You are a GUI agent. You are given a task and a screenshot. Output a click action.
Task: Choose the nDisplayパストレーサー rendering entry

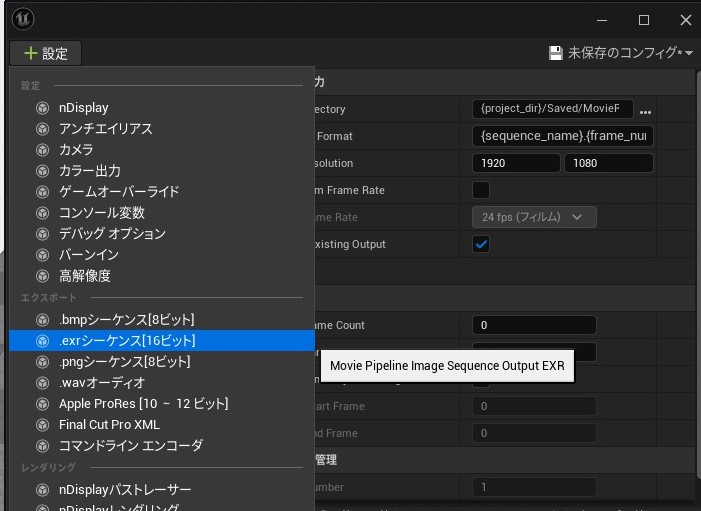point(162,490)
